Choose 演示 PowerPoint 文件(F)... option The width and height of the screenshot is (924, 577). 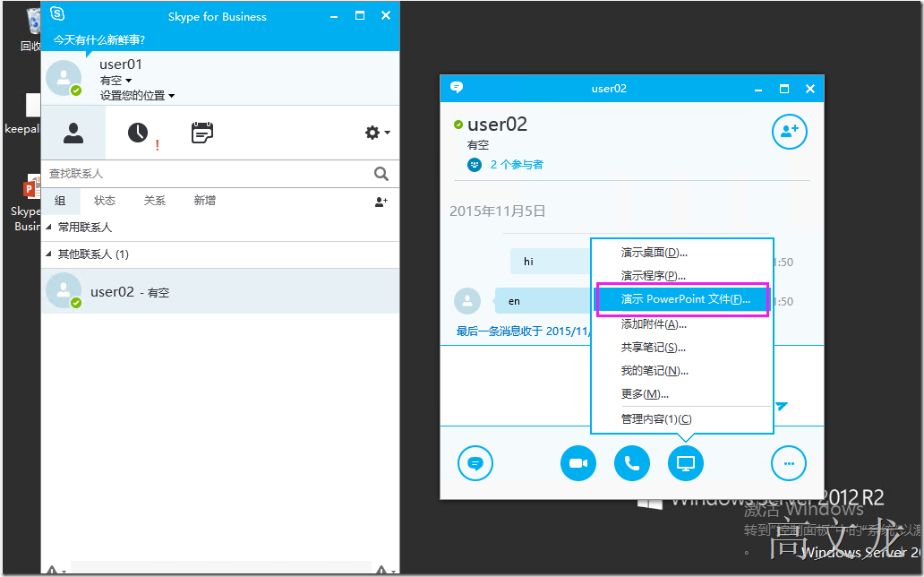coord(681,299)
